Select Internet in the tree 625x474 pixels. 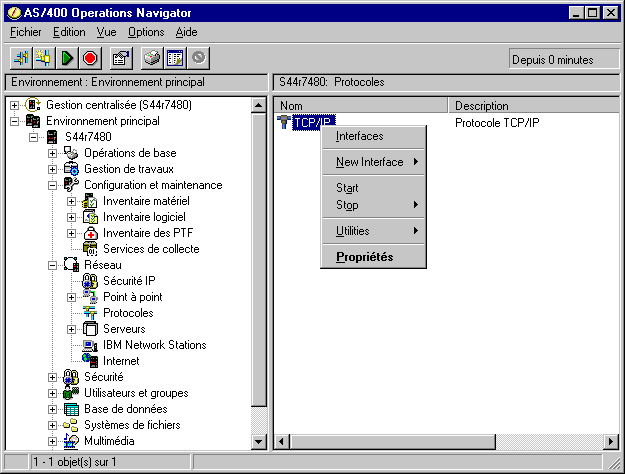(121, 361)
